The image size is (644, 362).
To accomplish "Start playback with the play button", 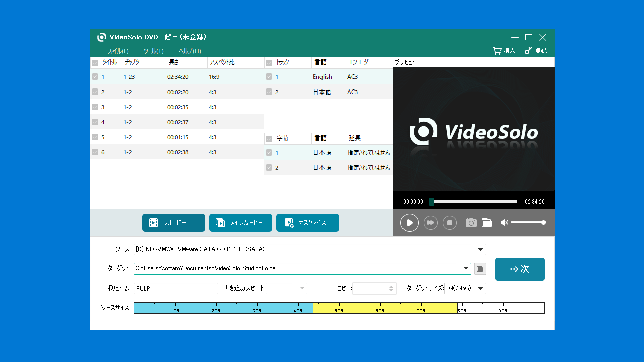I will [x=410, y=223].
